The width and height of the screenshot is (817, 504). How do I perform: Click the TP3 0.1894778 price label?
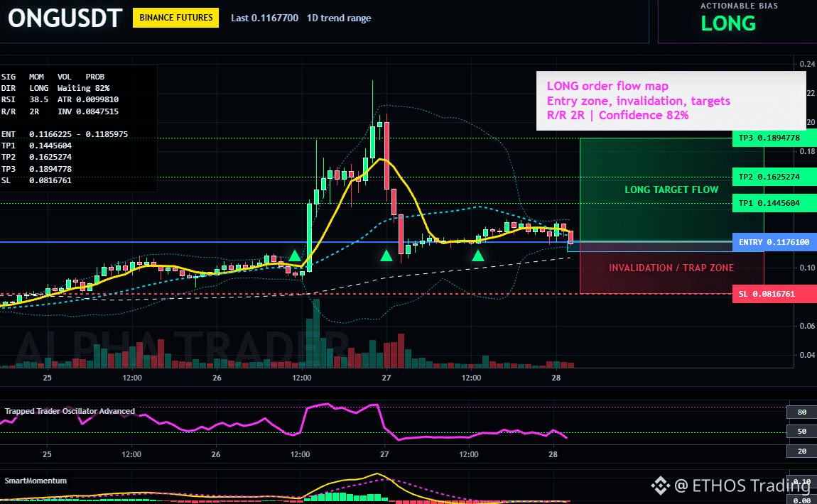[x=774, y=138]
